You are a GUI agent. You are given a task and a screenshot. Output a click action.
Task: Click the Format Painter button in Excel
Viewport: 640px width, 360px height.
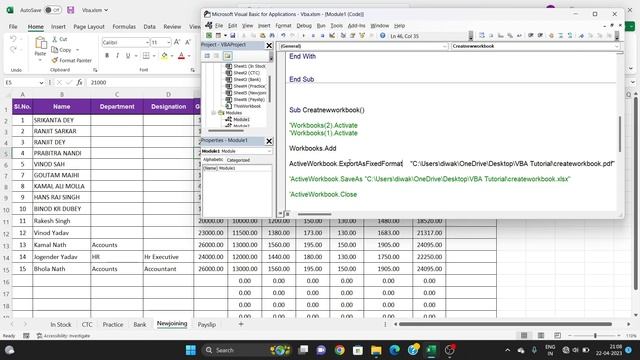[72, 60]
